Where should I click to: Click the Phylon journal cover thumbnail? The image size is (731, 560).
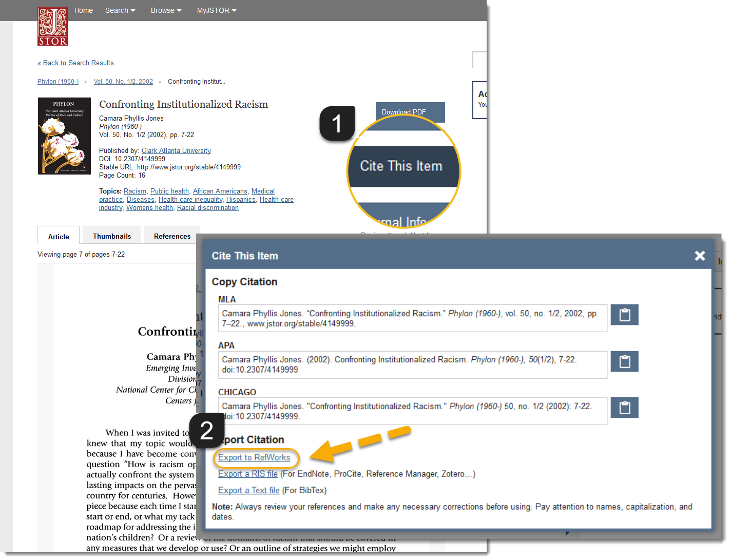tap(64, 136)
